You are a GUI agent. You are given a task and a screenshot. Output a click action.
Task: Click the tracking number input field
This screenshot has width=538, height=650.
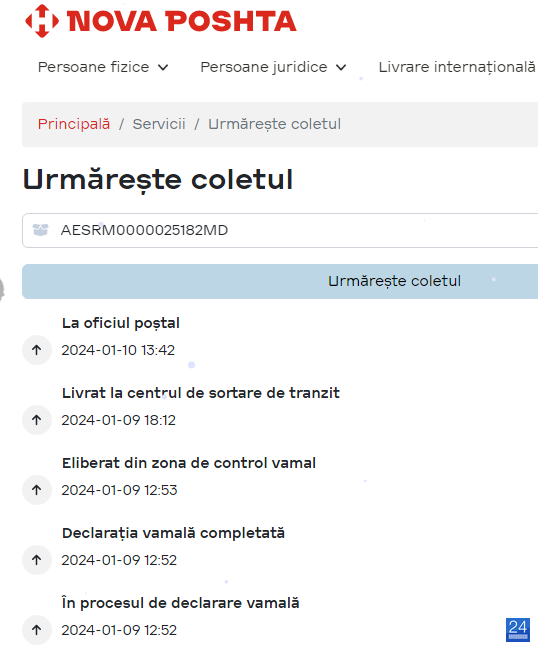(x=280, y=230)
